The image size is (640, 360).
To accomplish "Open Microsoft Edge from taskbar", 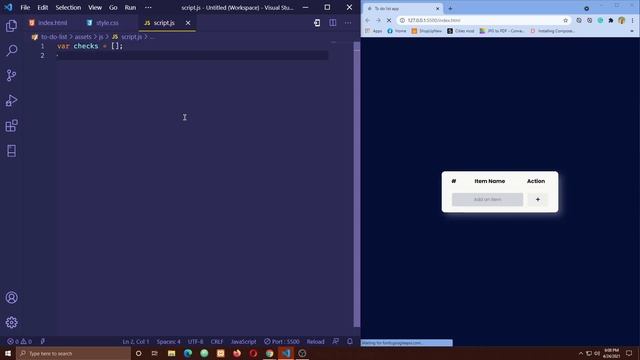I will (188, 353).
